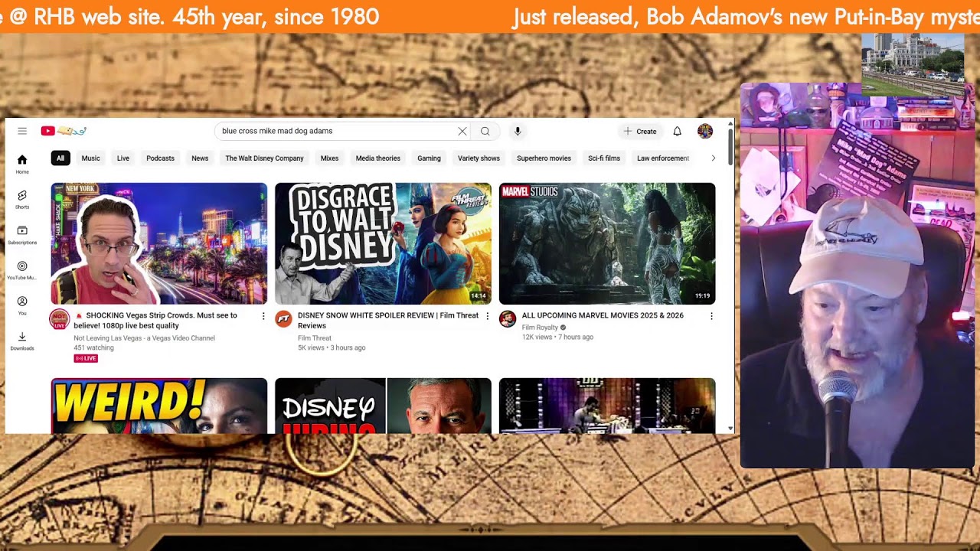Viewport: 980px width, 551px height.
Task: Click ALL UPCOMING MARVEL MOVIES title
Action: (x=603, y=315)
